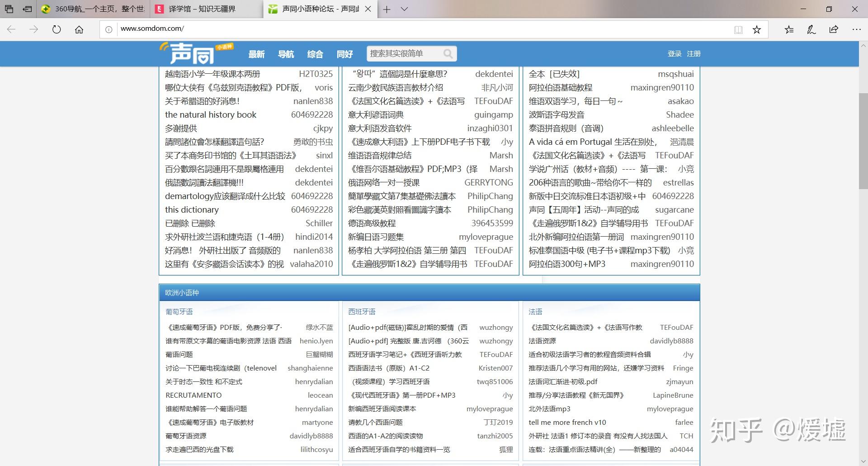Click the 登录 link
The image size is (868, 466).
click(675, 54)
